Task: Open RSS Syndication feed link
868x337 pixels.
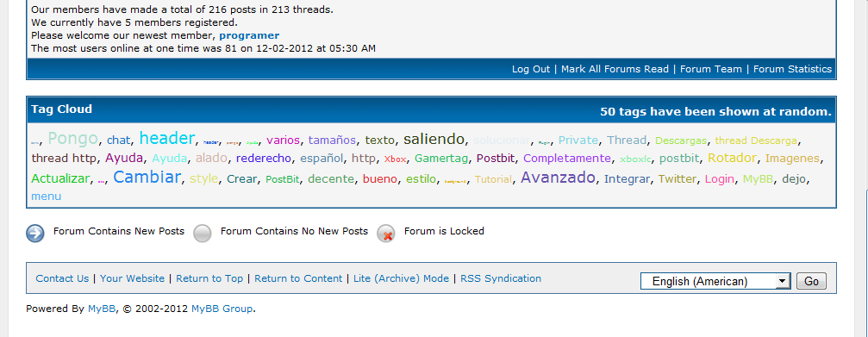Action: pos(501,278)
